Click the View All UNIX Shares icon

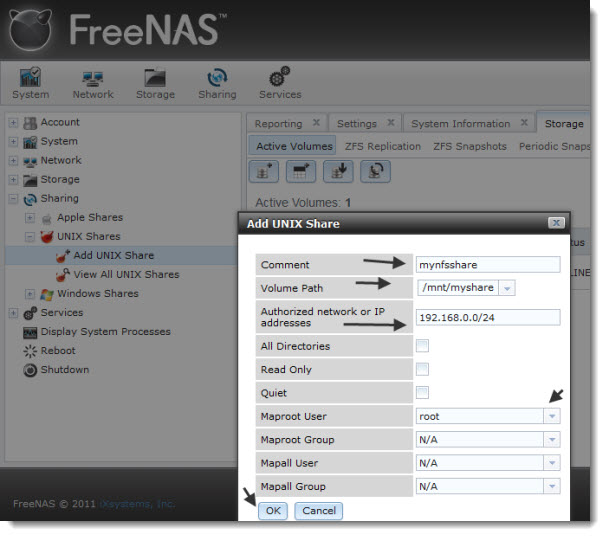63,275
